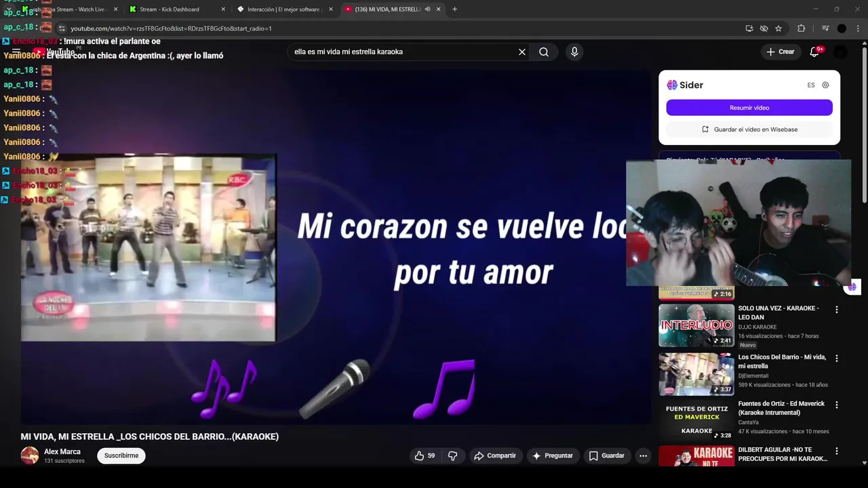Open Los Chicos Del Barrio video thumbnail
The image size is (868, 488).
(x=696, y=374)
